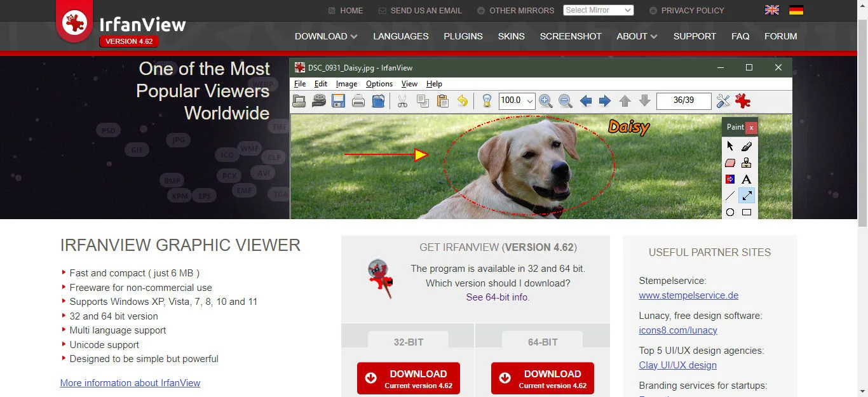Select the color replacer tool in Paint panel
The height and width of the screenshot is (397, 868).
[730, 179]
